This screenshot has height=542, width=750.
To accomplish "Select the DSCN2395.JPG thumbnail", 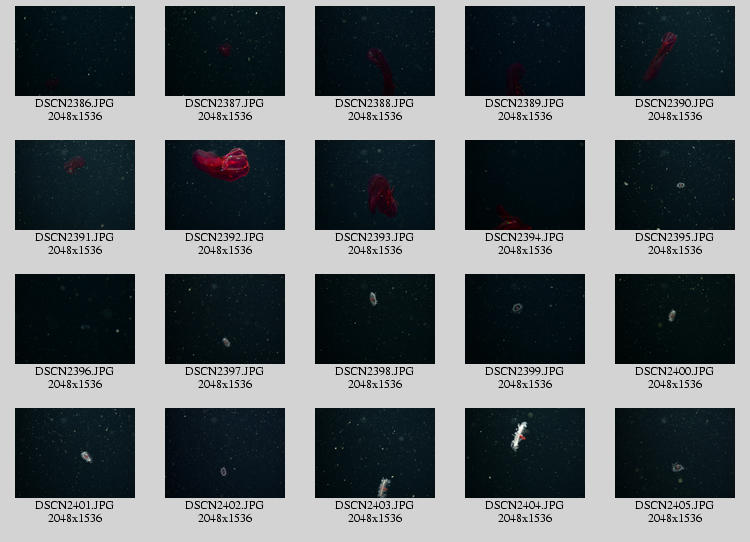I will tap(675, 185).
